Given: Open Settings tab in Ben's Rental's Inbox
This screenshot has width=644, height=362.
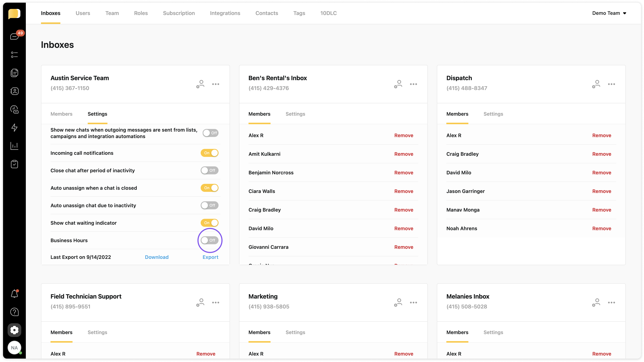Looking at the screenshot, I should point(295,114).
